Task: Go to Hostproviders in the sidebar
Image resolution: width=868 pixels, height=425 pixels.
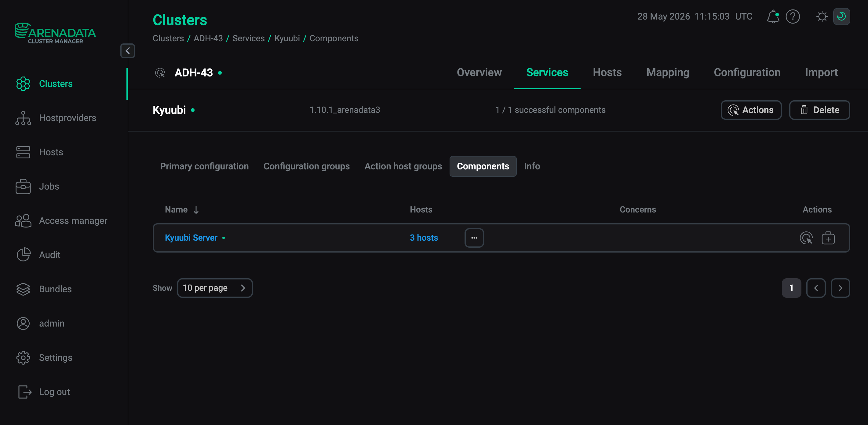Action: click(67, 118)
